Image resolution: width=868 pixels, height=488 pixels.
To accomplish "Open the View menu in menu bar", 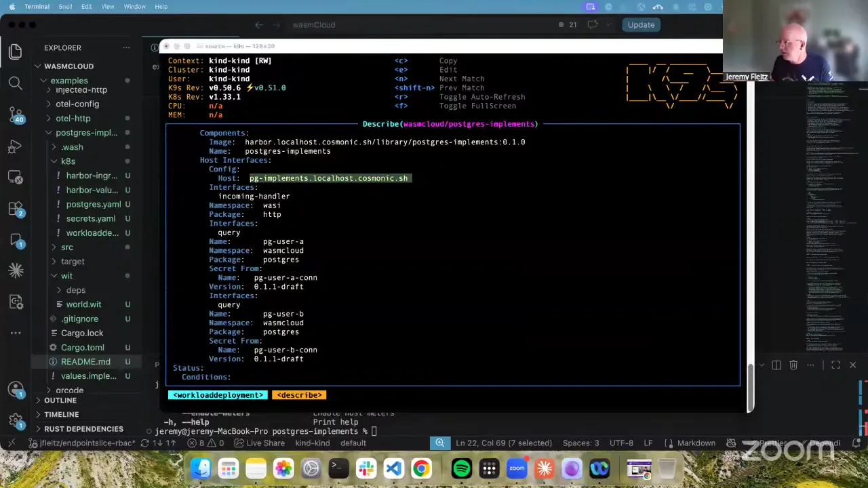I will 108,7.
